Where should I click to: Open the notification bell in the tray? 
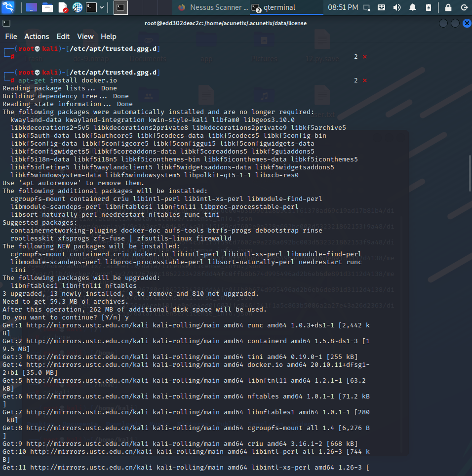413,7
